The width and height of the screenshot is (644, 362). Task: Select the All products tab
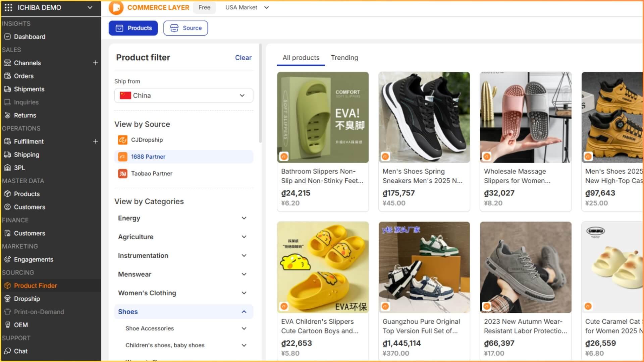(301, 58)
